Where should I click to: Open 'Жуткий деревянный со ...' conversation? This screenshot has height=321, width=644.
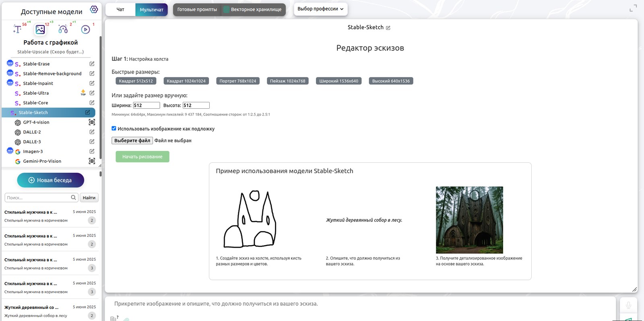point(50,311)
